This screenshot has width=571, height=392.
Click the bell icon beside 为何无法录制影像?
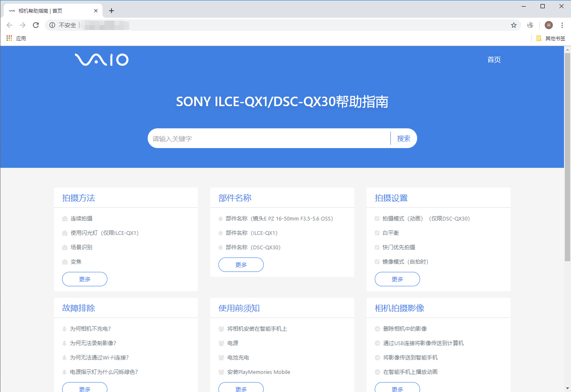[65, 343]
